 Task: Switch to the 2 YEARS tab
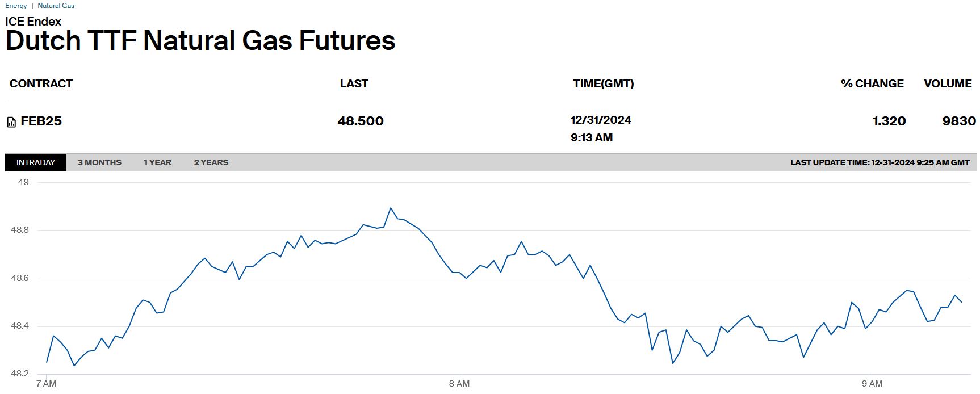tap(211, 162)
